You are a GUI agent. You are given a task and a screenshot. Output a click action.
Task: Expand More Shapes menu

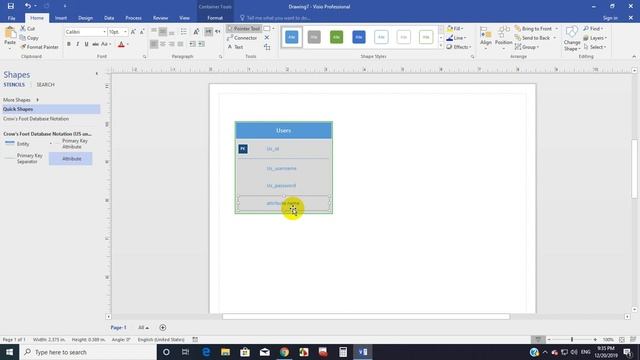pos(20,100)
